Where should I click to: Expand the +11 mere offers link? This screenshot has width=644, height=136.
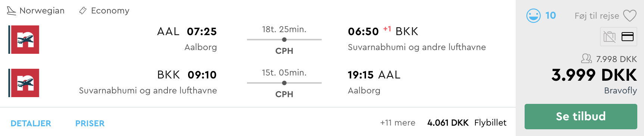[398, 123]
